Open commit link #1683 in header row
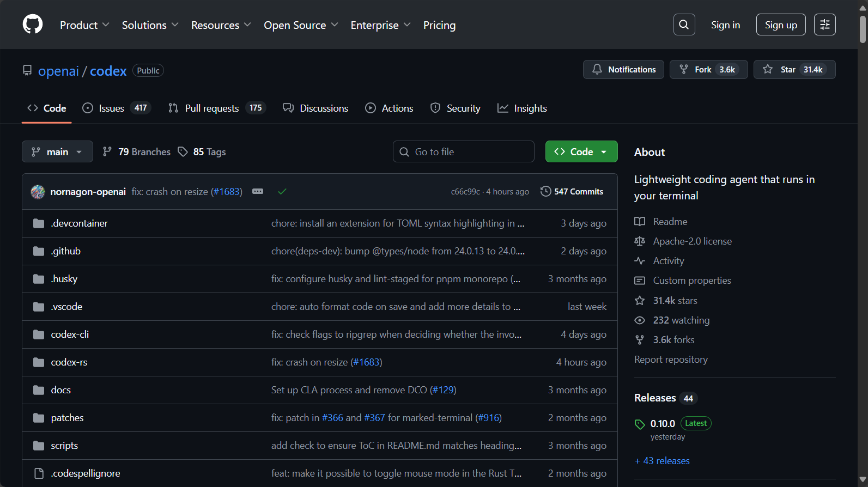Viewport: 868px width, 487px height. pyautogui.click(x=227, y=192)
